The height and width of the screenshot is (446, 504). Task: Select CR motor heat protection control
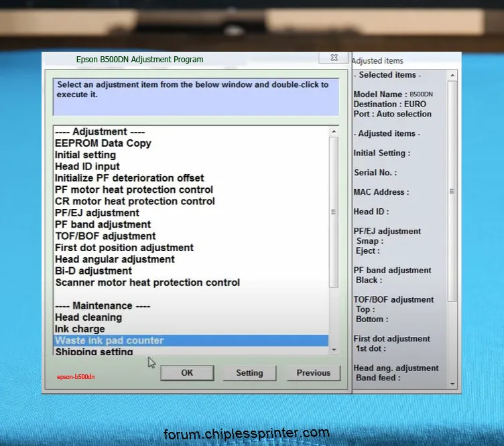click(191, 201)
